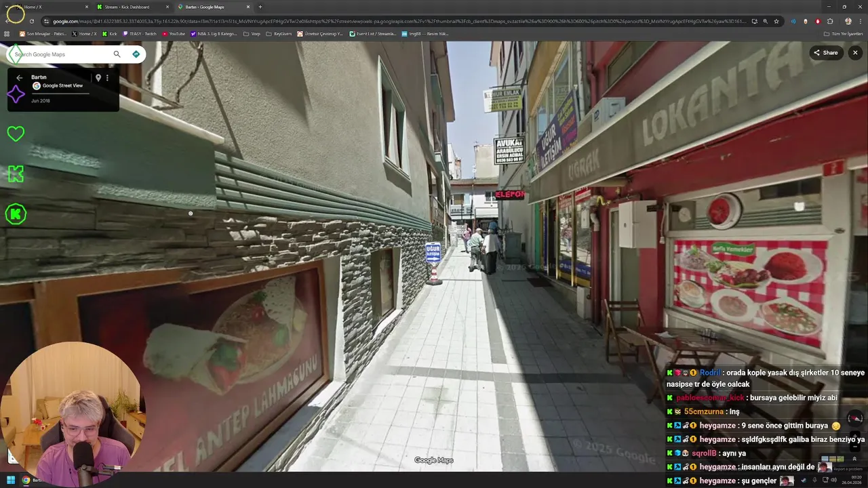This screenshot has height=488, width=868.
Task: Open directions via the blue arrow icon
Action: [136, 54]
